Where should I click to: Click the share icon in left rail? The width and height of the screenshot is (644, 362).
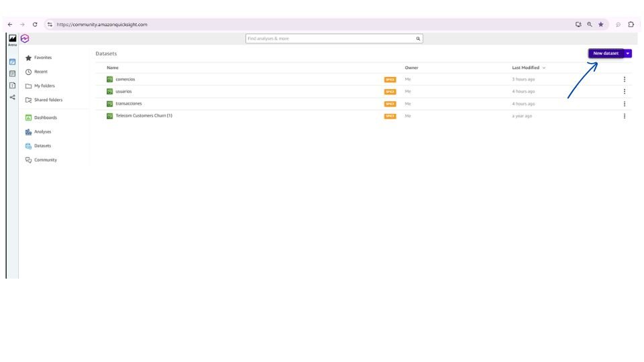(x=12, y=97)
